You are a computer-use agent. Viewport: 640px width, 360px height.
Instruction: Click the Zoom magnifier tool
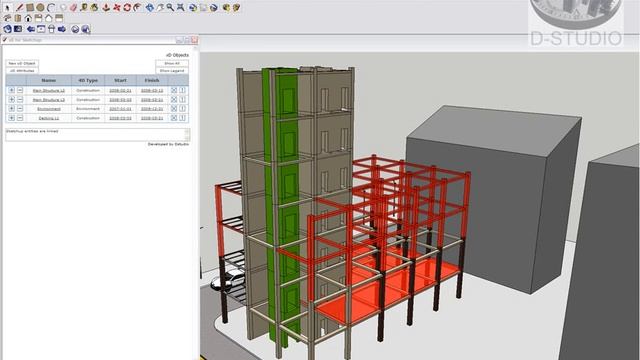pyautogui.click(x=170, y=7)
